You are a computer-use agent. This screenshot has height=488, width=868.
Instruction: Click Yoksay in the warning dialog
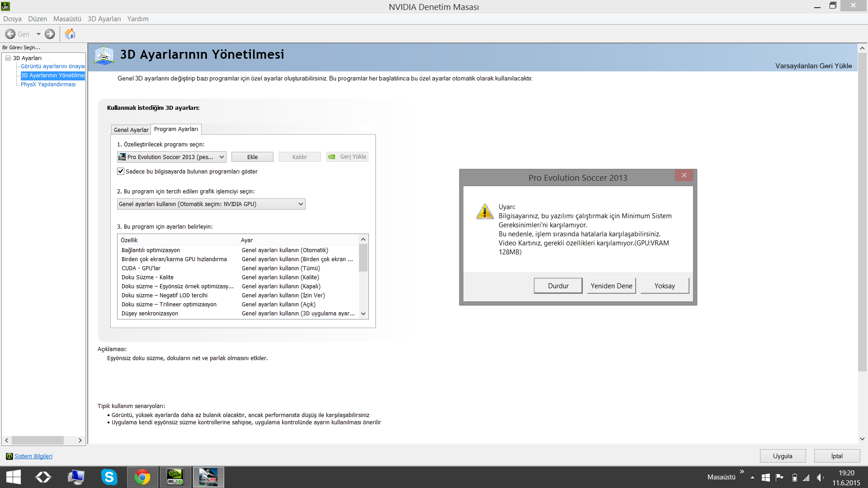(x=665, y=286)
